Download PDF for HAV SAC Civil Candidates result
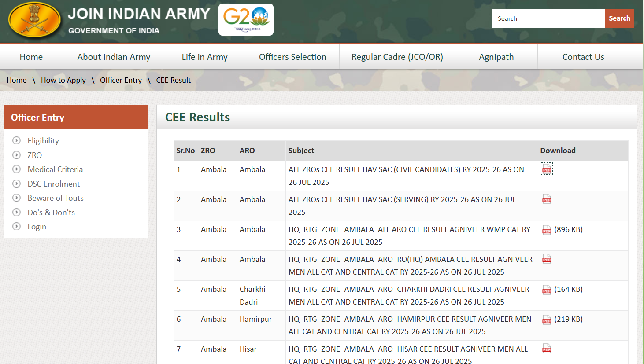The image size is (644, 364). [546, 169]
